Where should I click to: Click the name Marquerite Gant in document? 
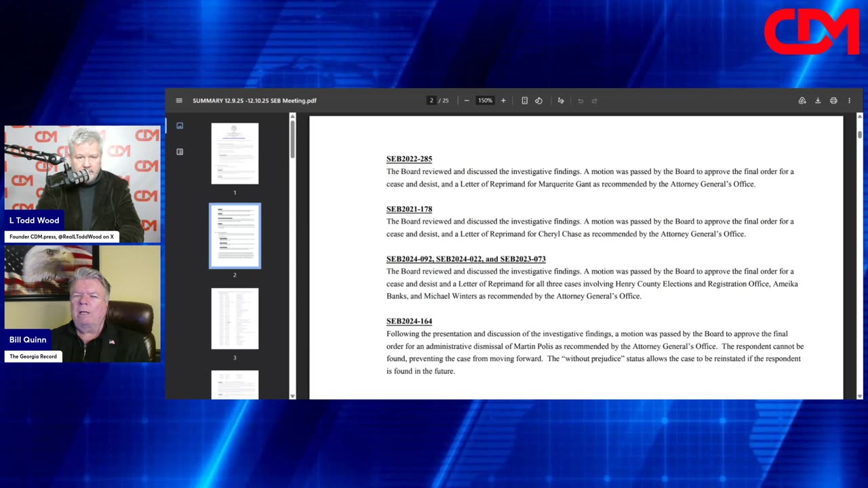(565, 184)
